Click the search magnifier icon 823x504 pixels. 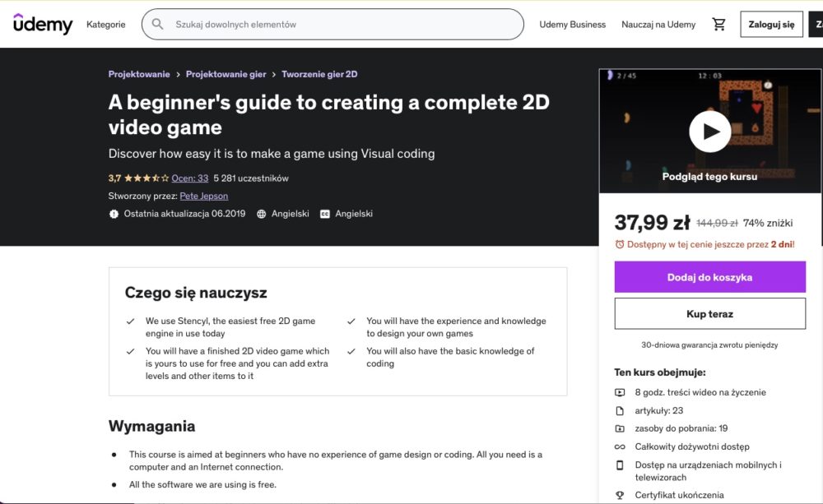coord(157,24)
